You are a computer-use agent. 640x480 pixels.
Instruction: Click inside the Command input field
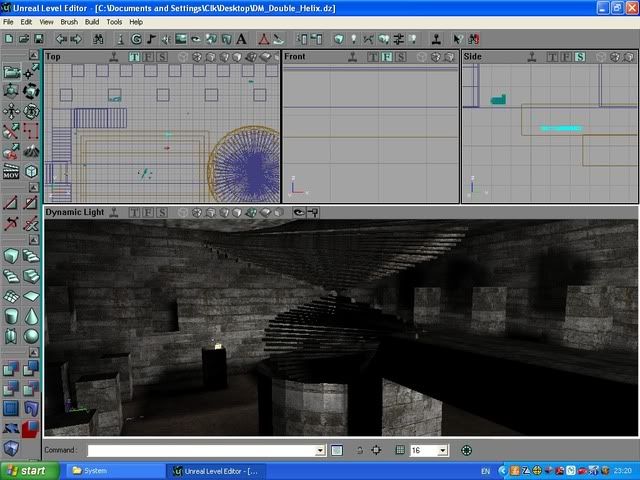click(x=200, y=451)
